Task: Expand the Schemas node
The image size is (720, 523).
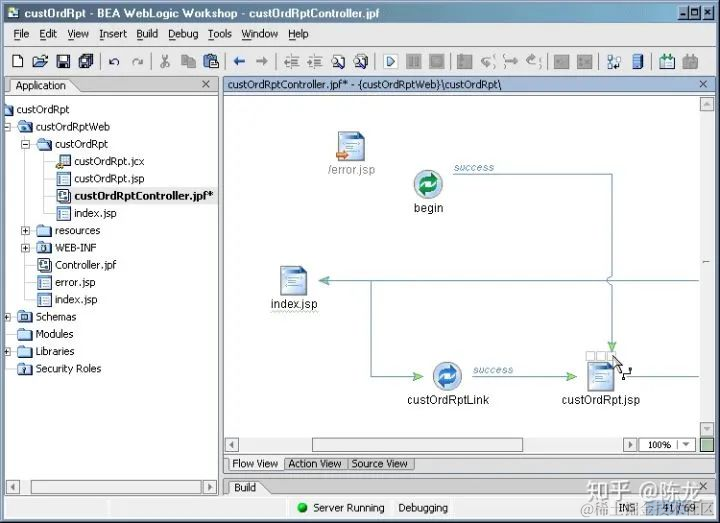Action: tap(7, 317)
